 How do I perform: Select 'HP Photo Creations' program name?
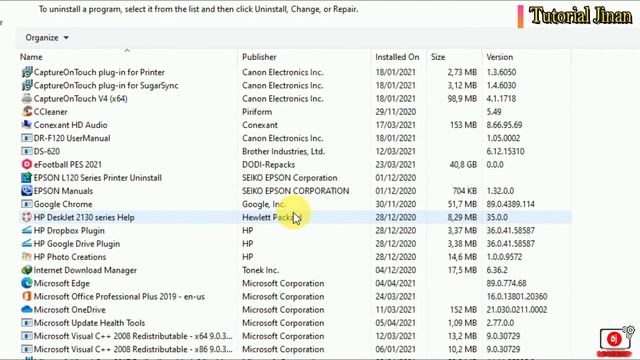coord(70,257)
